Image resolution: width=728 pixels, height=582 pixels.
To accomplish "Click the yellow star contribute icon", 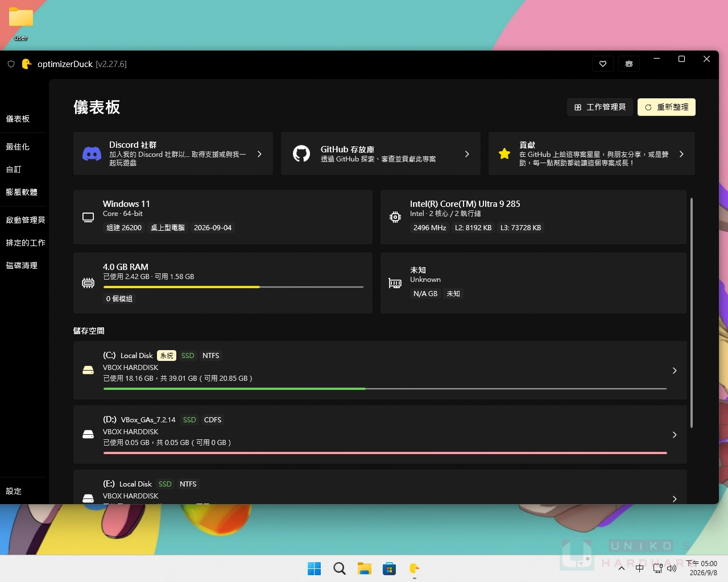I will 504,153.
